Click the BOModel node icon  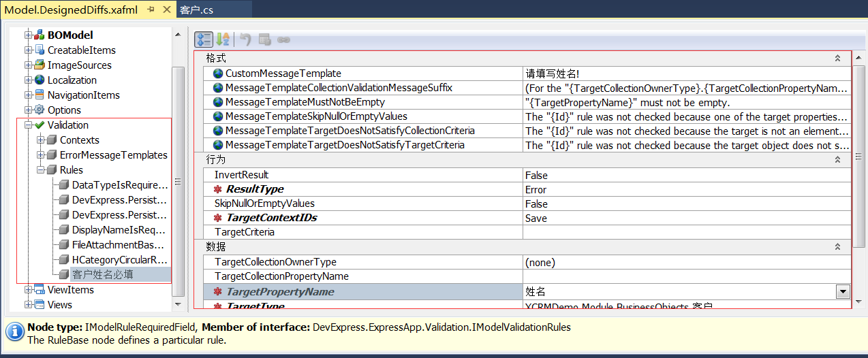coord(40,35)
